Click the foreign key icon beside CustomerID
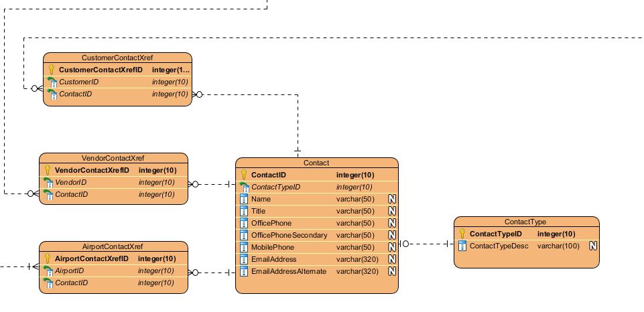The image size is (644, 312). [x=52, y=82]
